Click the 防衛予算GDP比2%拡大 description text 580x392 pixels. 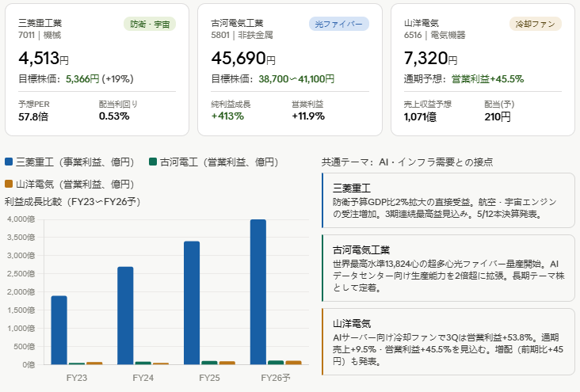pyautogui.click(x=445, y=207)
